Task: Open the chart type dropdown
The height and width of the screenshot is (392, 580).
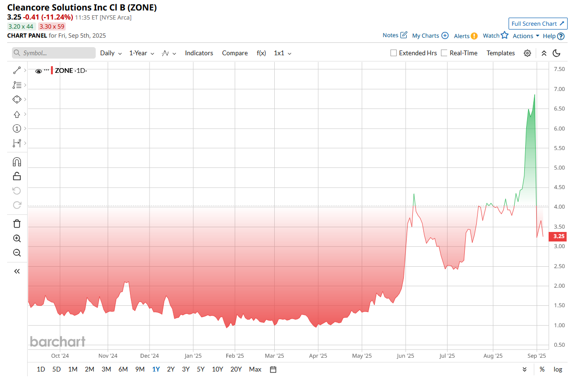Action: coord(169,53)
